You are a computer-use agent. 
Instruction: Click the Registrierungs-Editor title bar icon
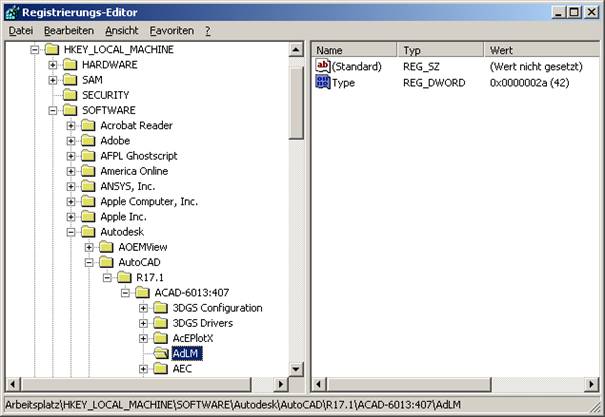[x=12, y=12]
